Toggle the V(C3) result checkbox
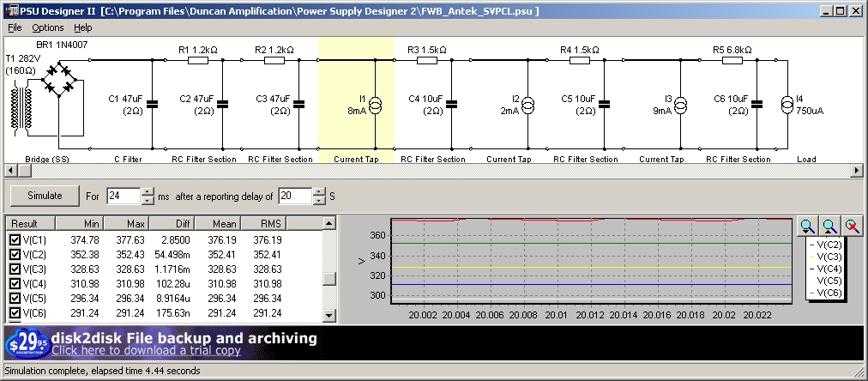868x381 pixels. [x=15, y=269]
